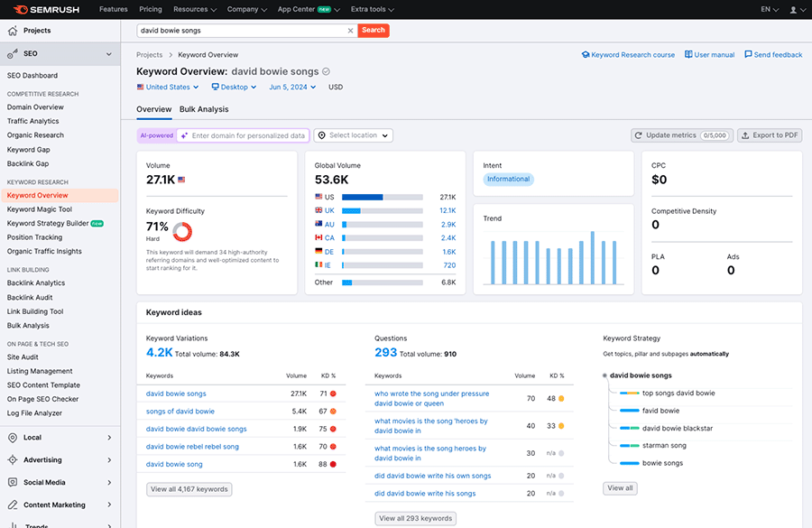Screen dimensions: 812x528
Task: Open songs of david bowie keyword link
Action: pyautogui.click(x=180, y=412)
